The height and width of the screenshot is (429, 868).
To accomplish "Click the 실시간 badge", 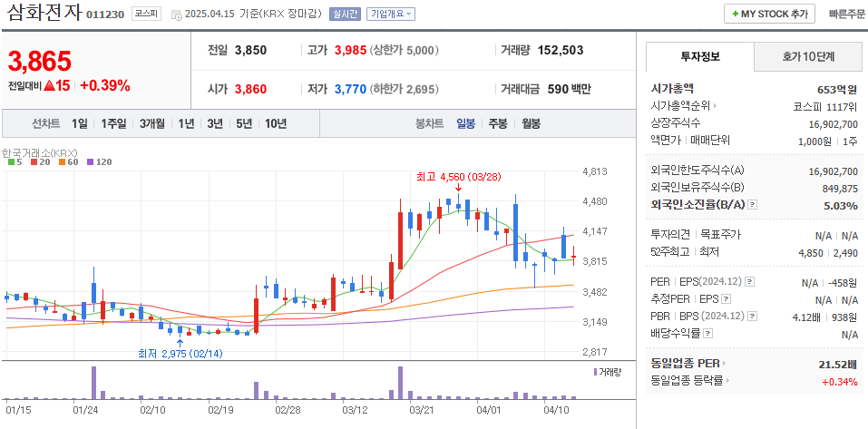I will click(345, 15).
